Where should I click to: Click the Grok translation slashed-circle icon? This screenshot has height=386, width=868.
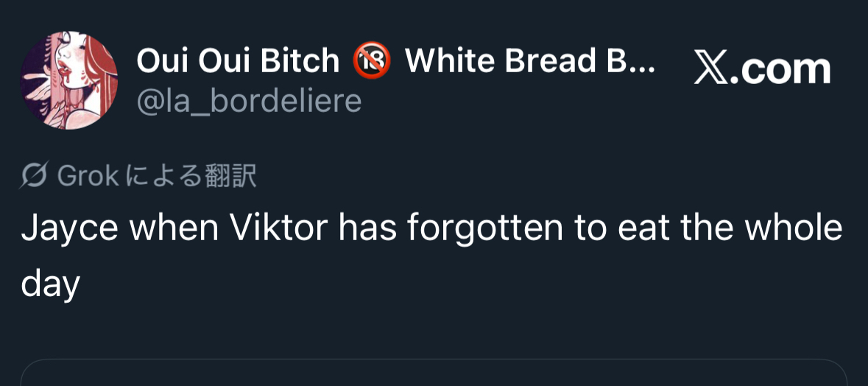pyautogui.click(x=34, y=176)
